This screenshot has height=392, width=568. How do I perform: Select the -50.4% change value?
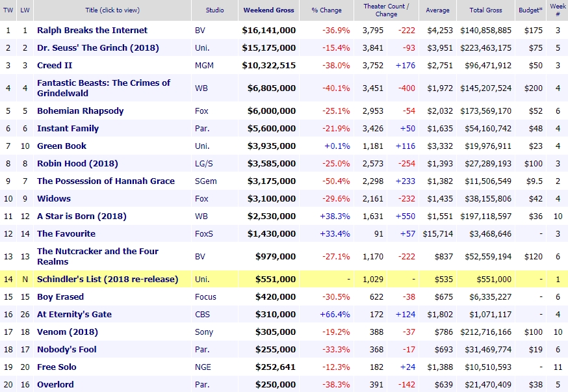click(336, 181)
